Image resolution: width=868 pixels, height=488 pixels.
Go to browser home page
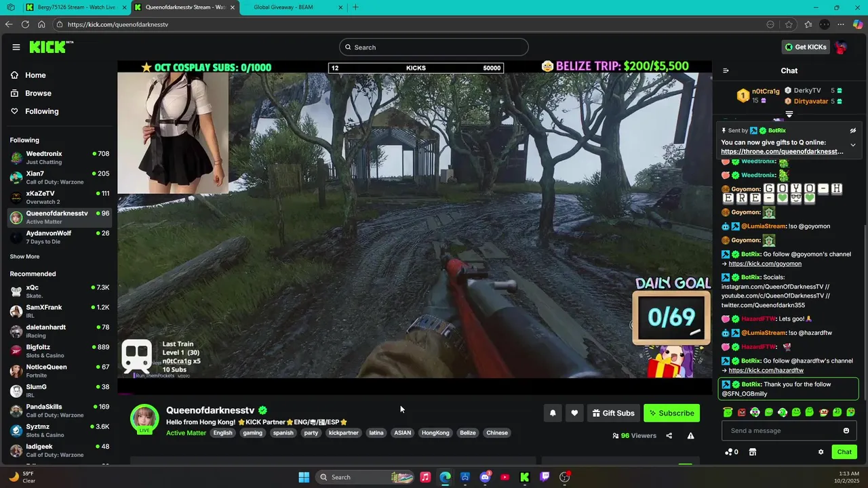pyautogui.click(x=41, y=24)
